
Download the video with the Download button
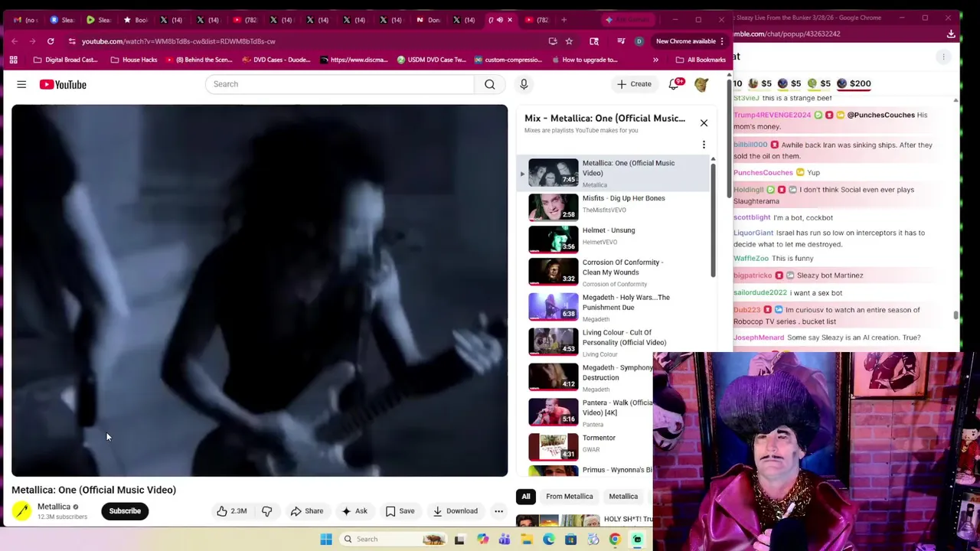point(455,511)
